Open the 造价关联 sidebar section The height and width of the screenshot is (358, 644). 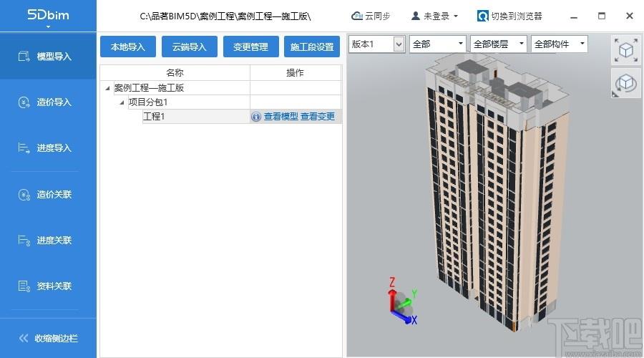coord(48,195)
